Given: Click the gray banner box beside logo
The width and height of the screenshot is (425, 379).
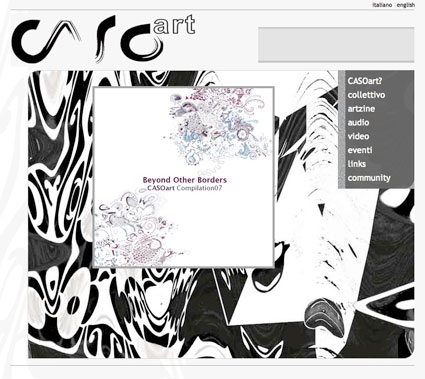Looking at the screenshot, I should [x=336, y=45].
